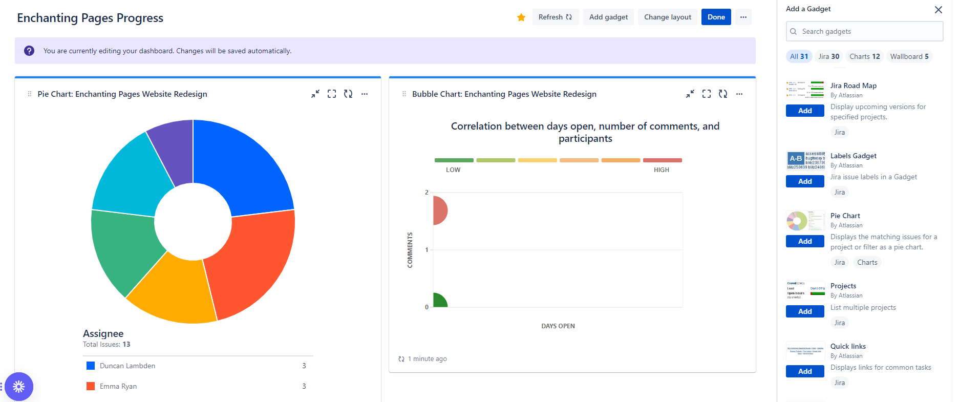Close the Add a Gadget panel
Viewport: 980px width, 402px height.
tap(938, 10)
